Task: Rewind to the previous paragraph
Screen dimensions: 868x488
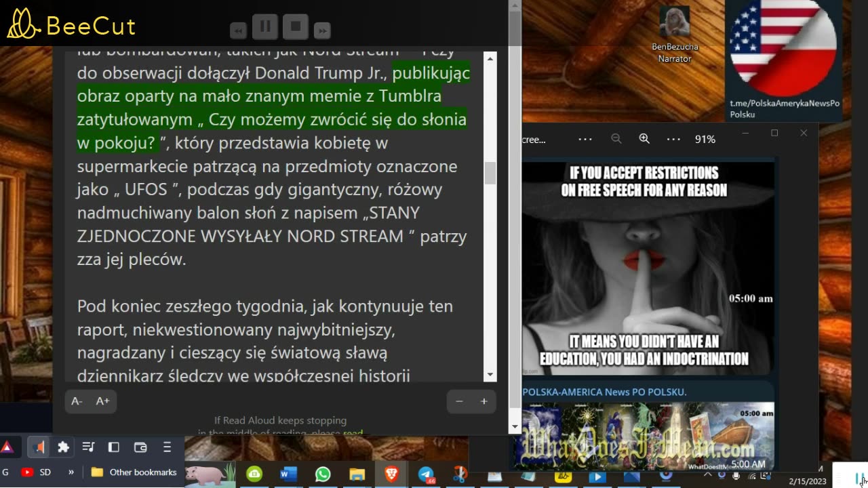Action: [x=238, y=30]
